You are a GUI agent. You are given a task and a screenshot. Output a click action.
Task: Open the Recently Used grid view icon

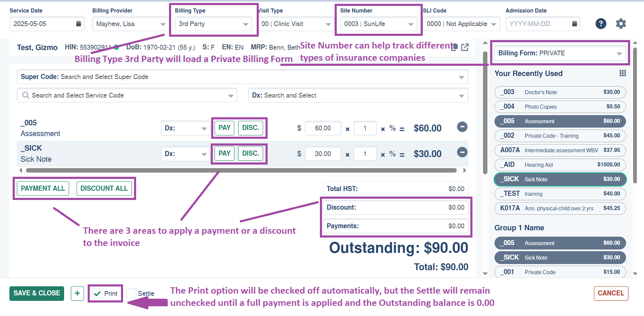click(x=623, y=73)
